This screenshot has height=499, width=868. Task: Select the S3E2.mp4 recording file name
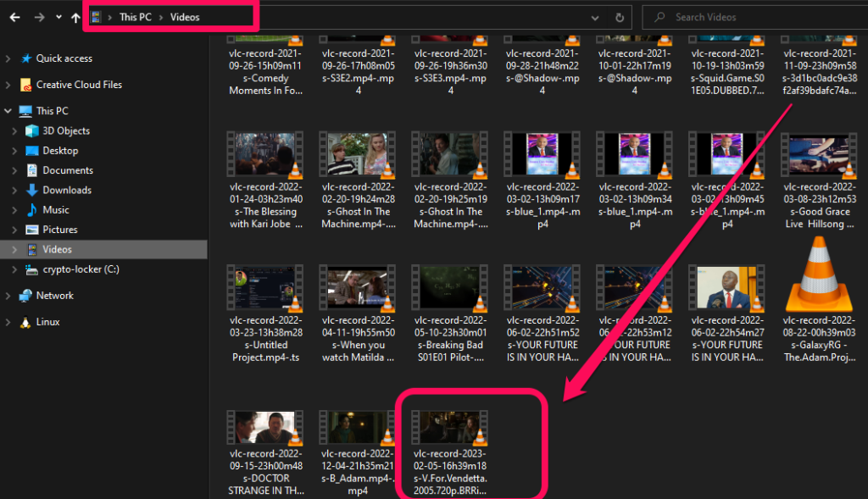359,72
